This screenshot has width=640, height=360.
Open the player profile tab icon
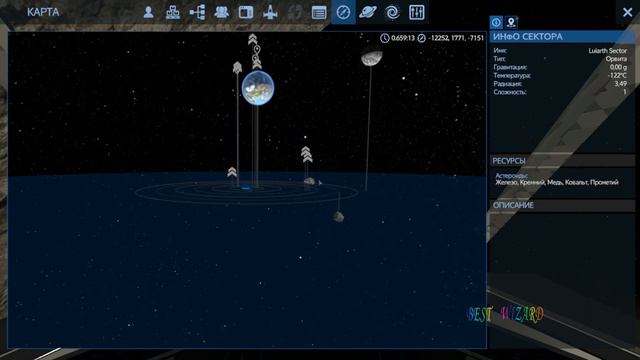[149, 12]
